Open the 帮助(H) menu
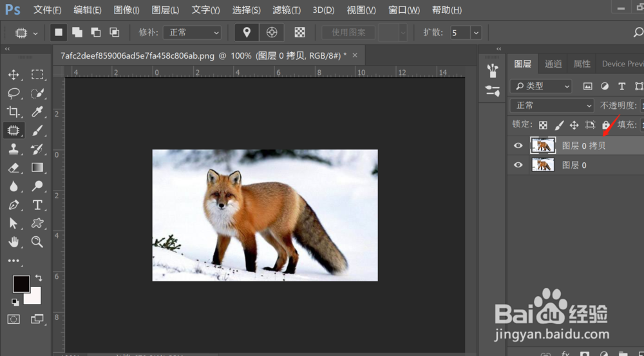 tap(447, 10)
